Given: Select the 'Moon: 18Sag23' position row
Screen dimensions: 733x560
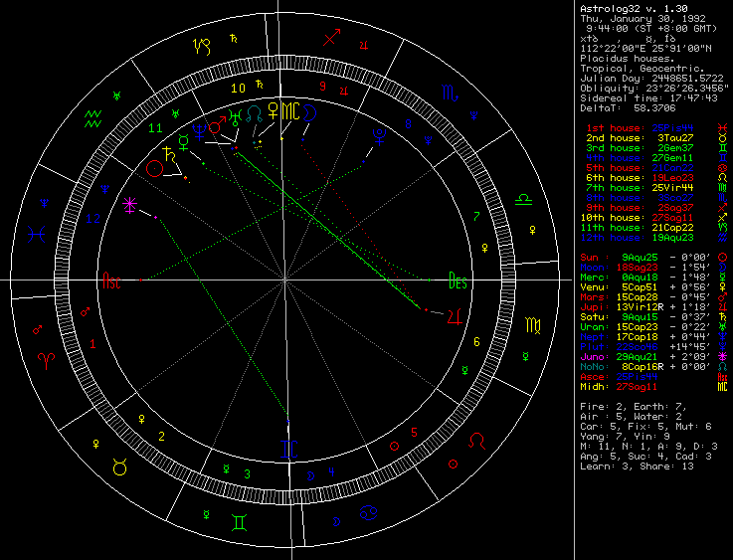Looking at the screenshot, I should click(x=654, y=268).
